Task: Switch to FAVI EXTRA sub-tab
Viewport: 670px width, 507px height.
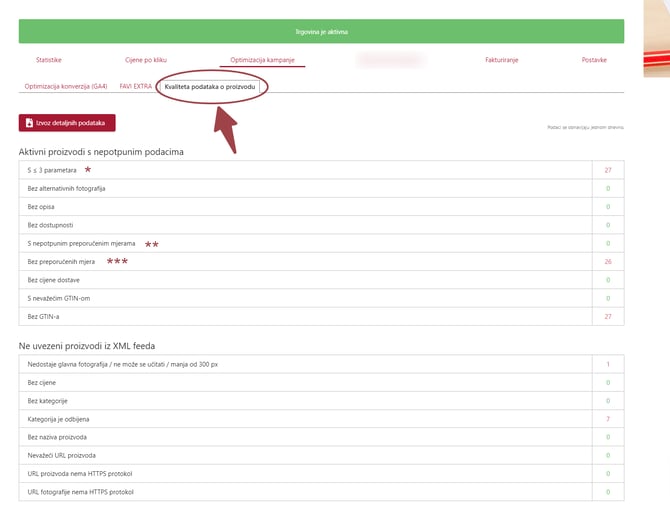Action: pyautogui.click(x=136, y=87)
